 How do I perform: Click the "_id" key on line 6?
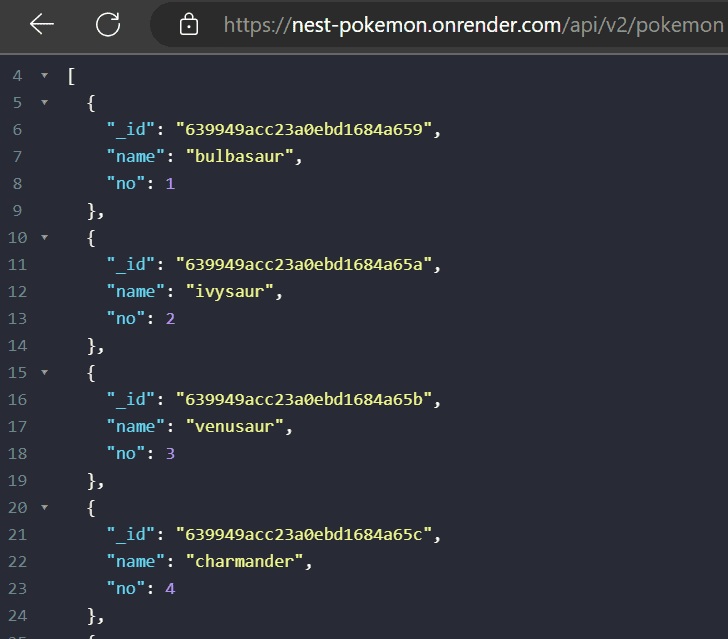(130, 130)
